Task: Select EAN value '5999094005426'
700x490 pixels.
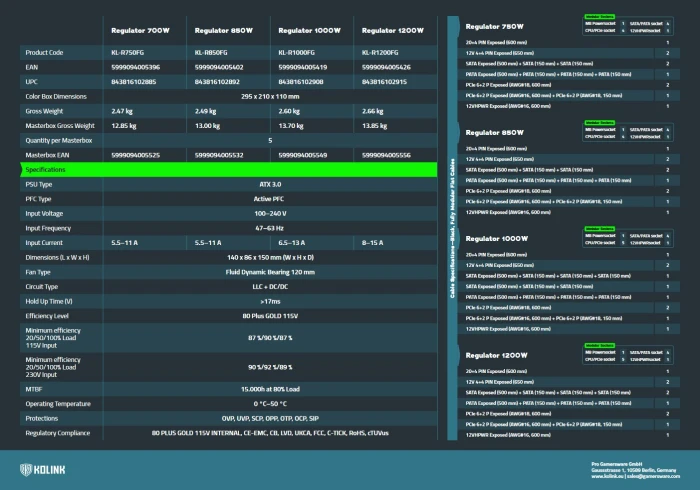Action: [x=386, y=67]
